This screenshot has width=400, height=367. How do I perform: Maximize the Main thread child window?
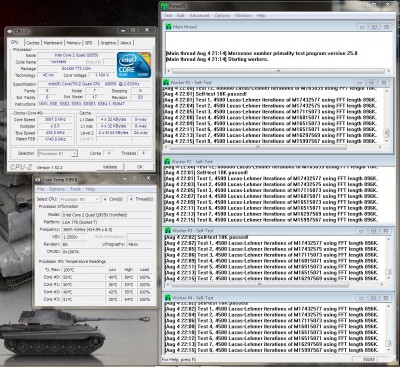(x=374, y=27)
